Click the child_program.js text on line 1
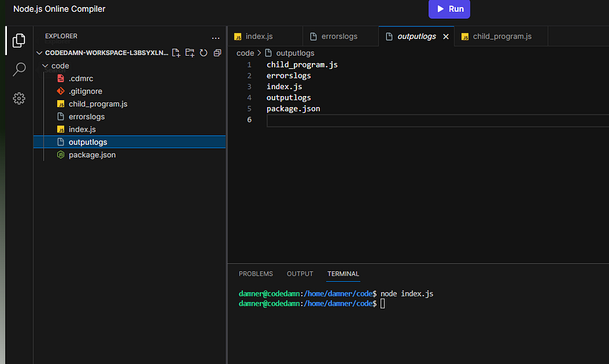The image size is (609, 364). coord(302,65)
